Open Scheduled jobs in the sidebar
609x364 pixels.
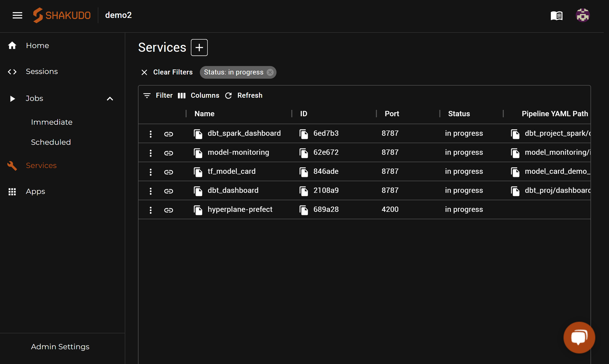coord(51,142)
